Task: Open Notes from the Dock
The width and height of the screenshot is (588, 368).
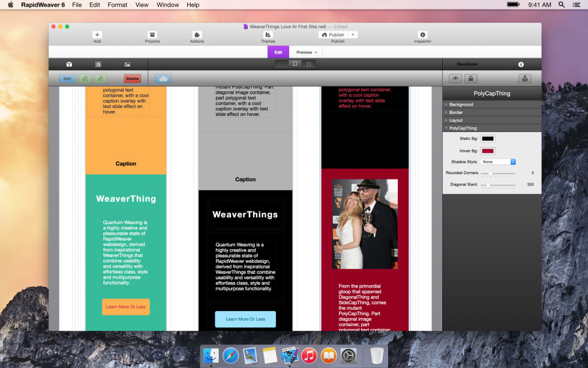Action: pos(269,355)
